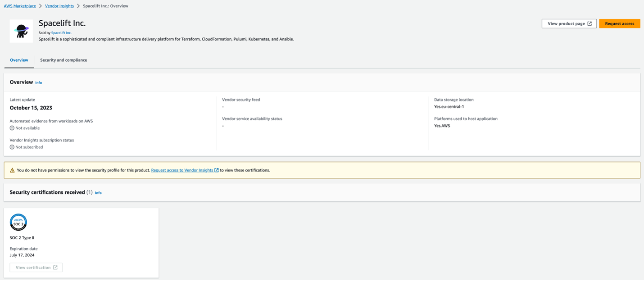Click the View product page button
Viewport: 644px width, 282px height.
point(569,23)
